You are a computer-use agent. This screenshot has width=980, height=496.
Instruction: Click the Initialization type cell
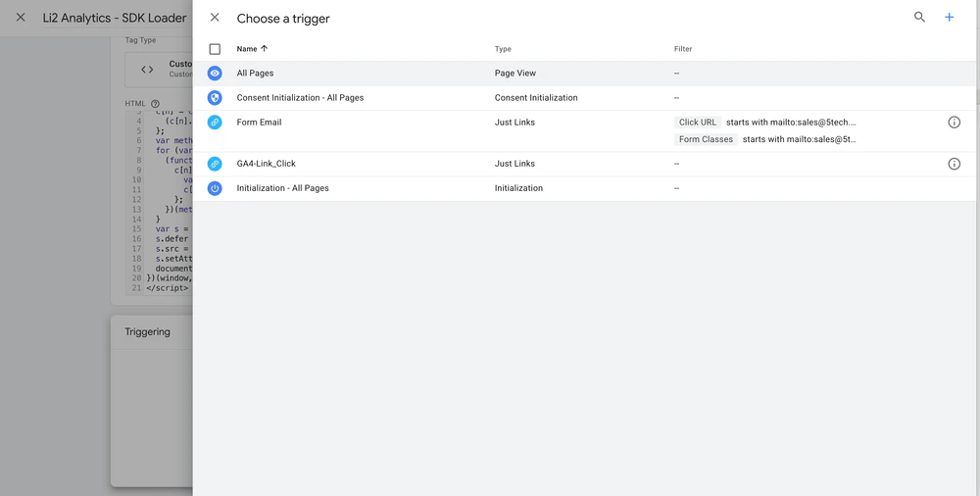click(518, 187)
